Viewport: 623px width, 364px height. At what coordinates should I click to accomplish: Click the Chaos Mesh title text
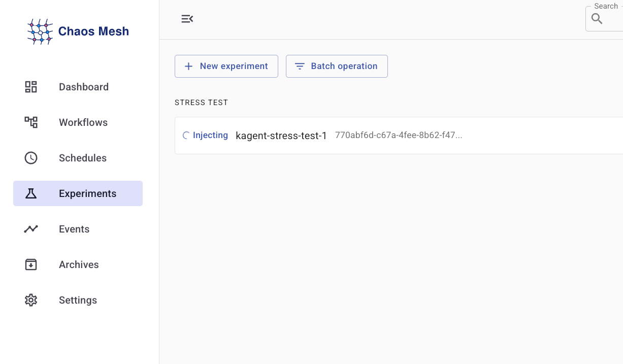[93, 31]
